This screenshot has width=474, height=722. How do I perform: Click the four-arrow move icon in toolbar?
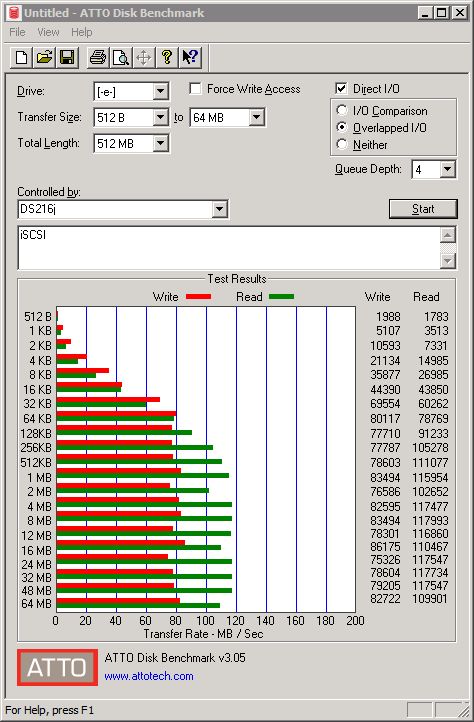click(x=144, y=58)
